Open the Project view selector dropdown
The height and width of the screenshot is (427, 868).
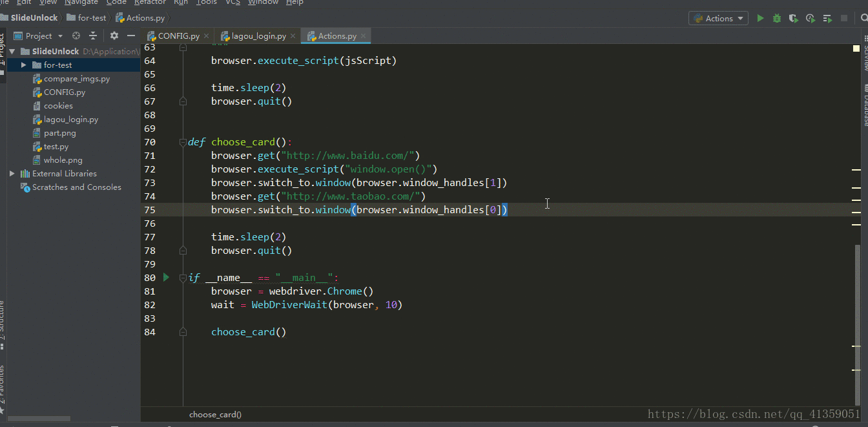(39, 36)
